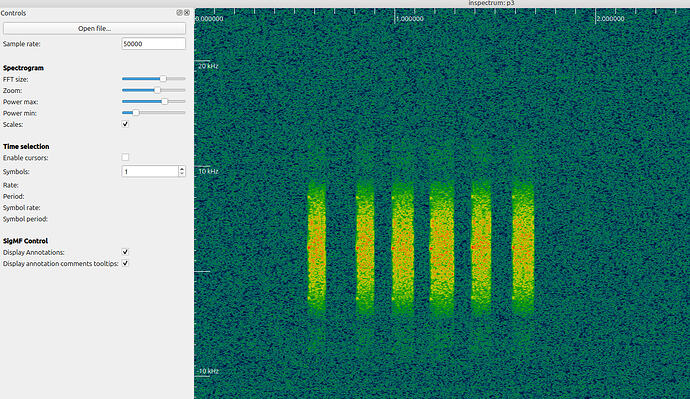
Task: Click the 1.000000 time scale label
Action: click(x=410, y=19)
